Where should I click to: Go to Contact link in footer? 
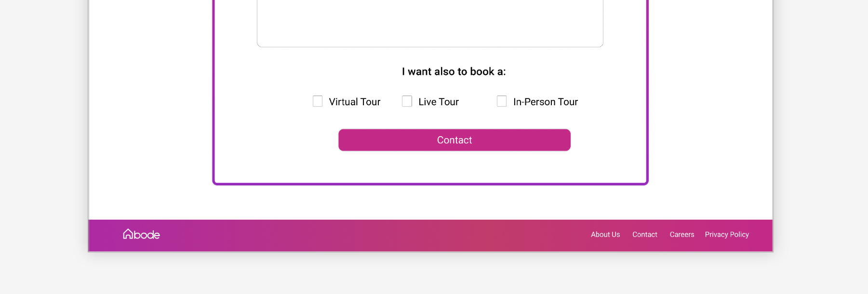(645, 235)
